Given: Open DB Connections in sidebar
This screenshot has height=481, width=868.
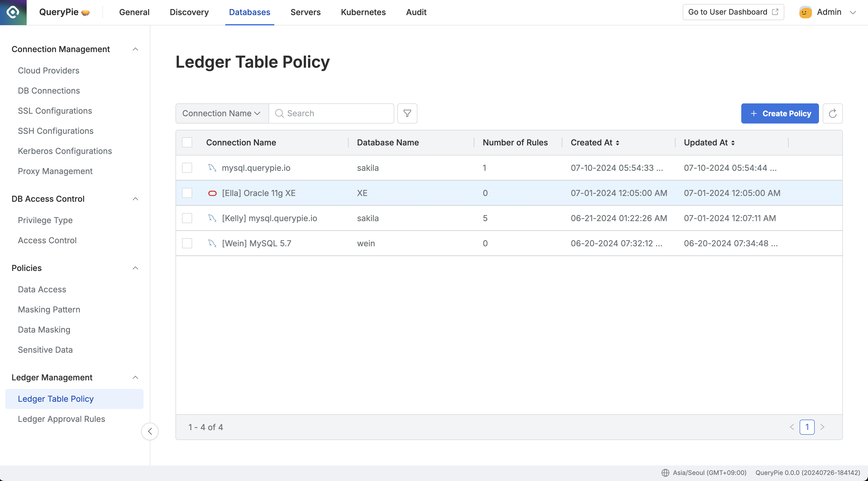Looking at the screenshot, I should pyautogui.click(x=49, y=91).
